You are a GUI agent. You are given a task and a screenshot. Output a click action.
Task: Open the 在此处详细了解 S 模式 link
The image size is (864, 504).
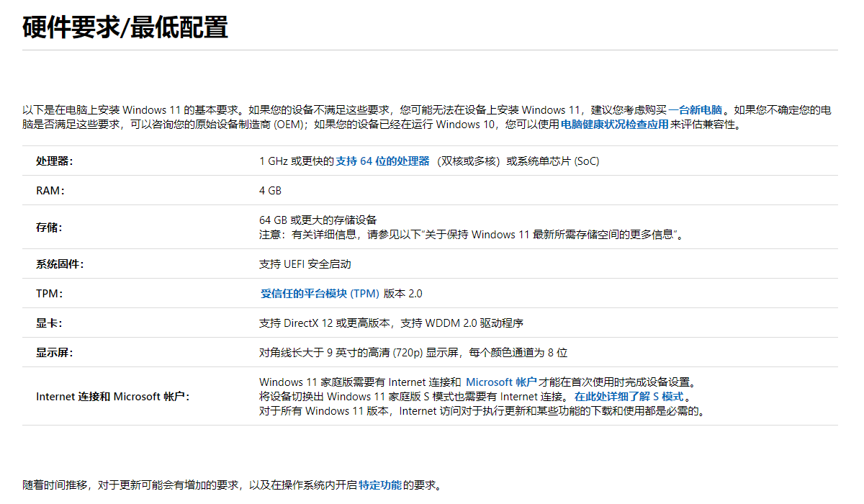click(629, 397)
